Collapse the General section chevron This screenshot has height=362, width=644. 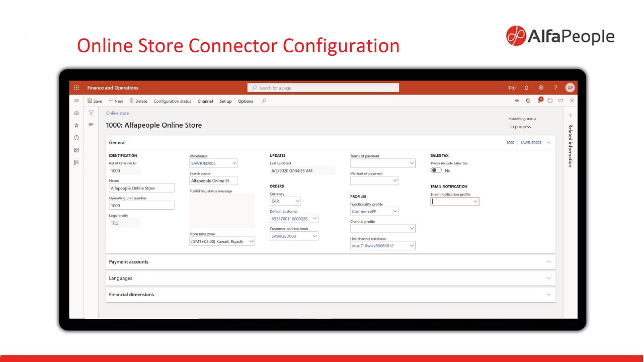[549, 143]
